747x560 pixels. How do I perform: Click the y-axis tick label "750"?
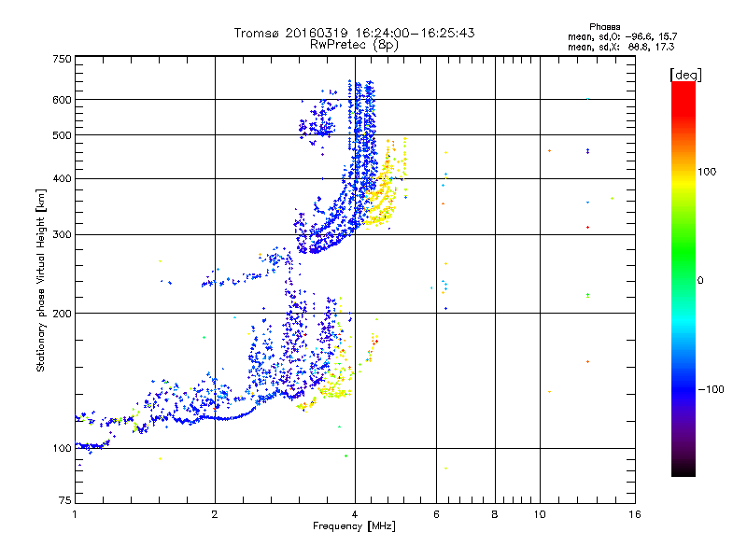(x=63, y=59)
